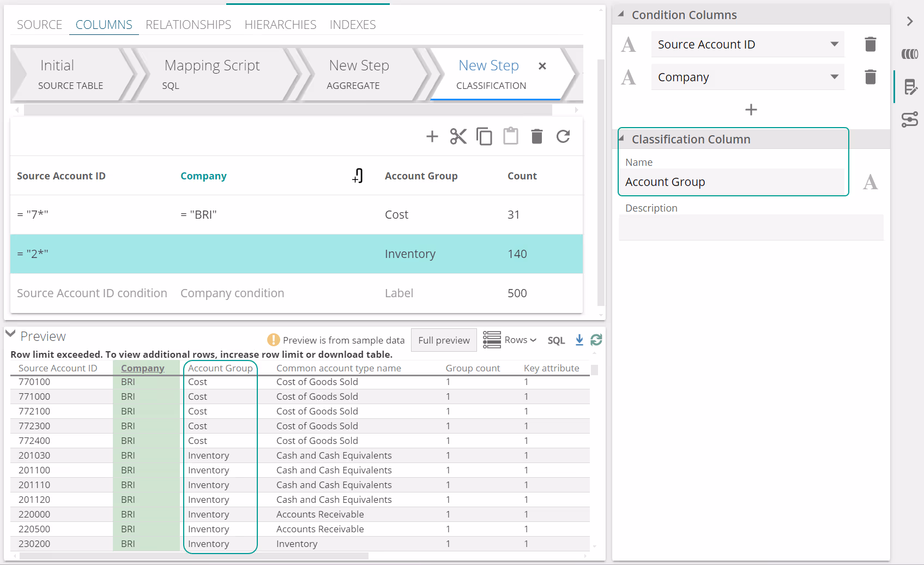
Task: Close the New Step classification step
Action: click(542, 66)
